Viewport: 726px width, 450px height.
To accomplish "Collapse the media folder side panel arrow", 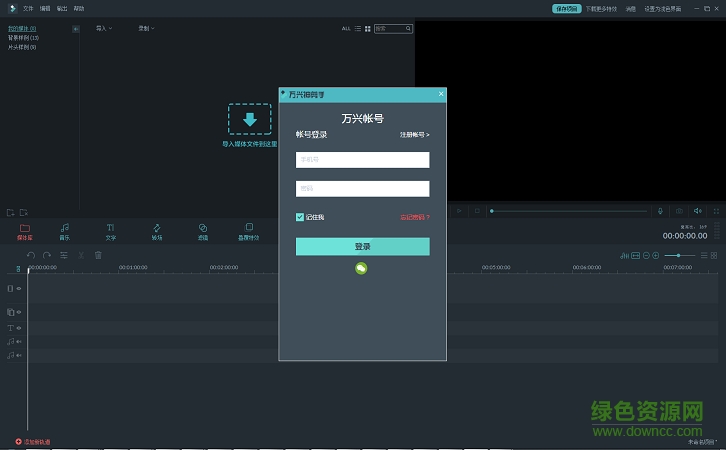I will (x=76, y=29).
